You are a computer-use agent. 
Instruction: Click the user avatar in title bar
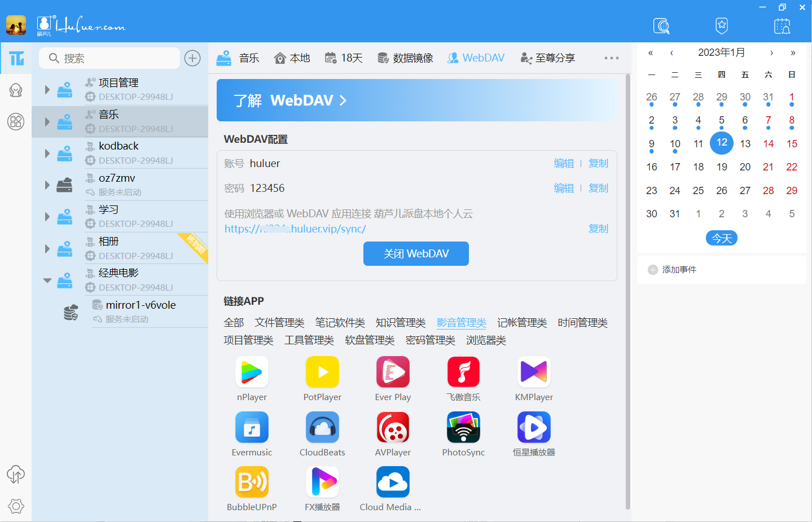click(16, 25)
